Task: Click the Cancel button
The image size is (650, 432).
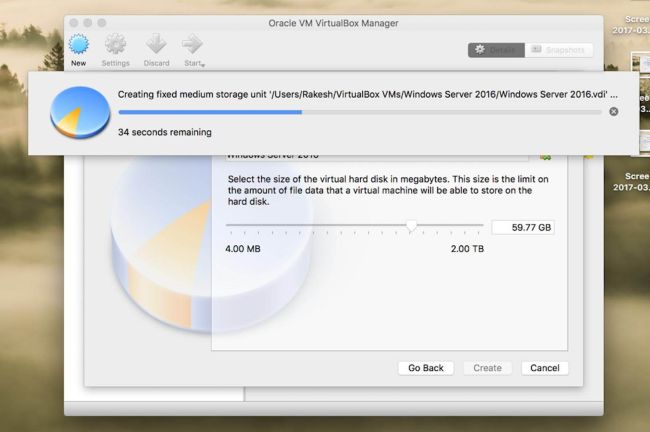Action: coord(545,368)
